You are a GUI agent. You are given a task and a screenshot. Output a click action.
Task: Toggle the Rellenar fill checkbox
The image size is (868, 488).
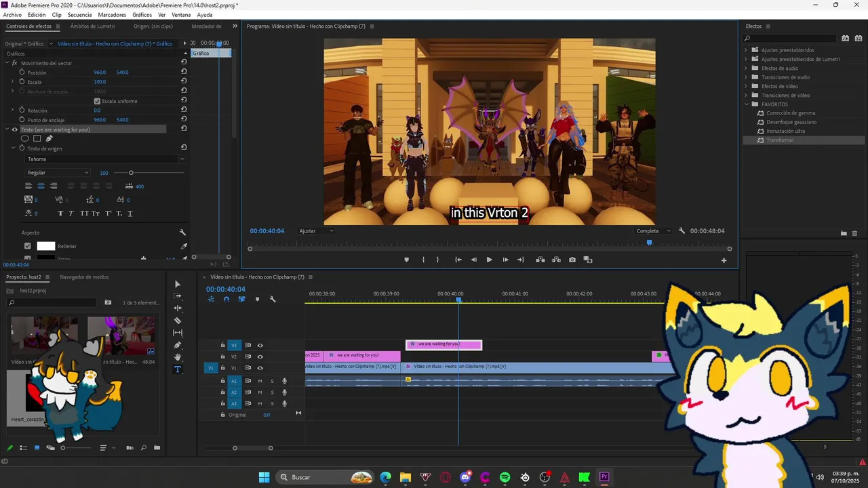coord(28,246)
